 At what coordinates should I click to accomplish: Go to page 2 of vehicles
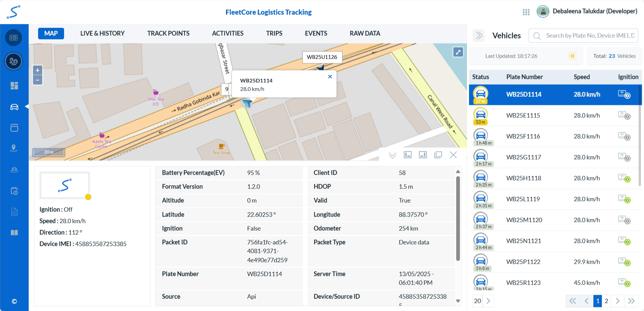tap(606, 301)
